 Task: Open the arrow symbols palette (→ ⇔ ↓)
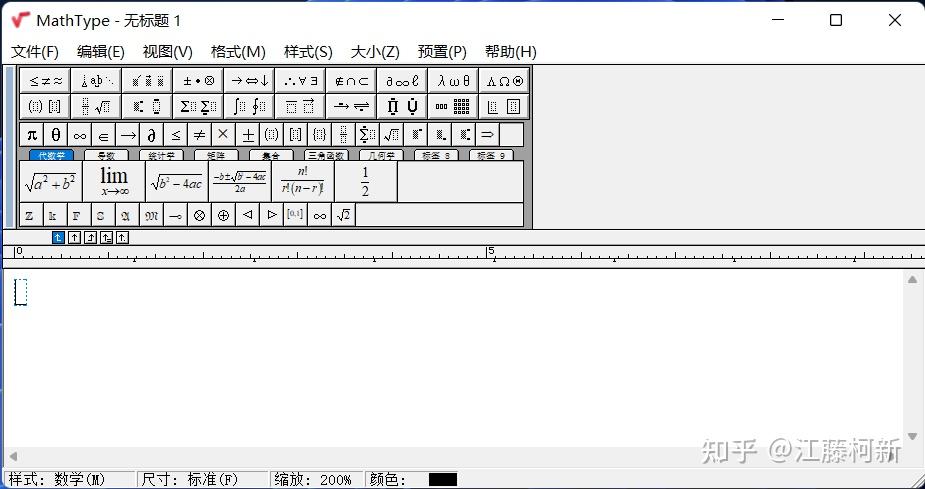pyautogui.click(x=249, y=81)
